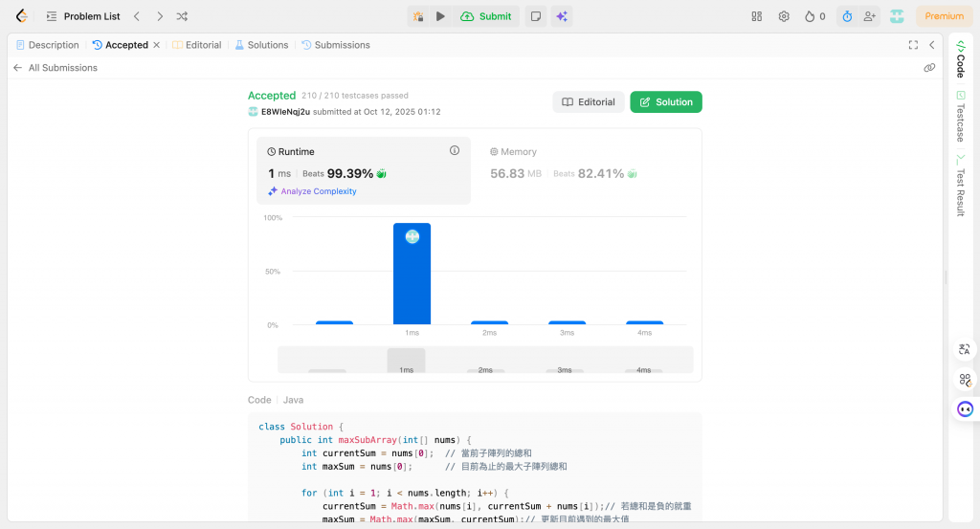Click the avatar marker on 1ms bar
The image size is (980, 529).
pos(412,236)
